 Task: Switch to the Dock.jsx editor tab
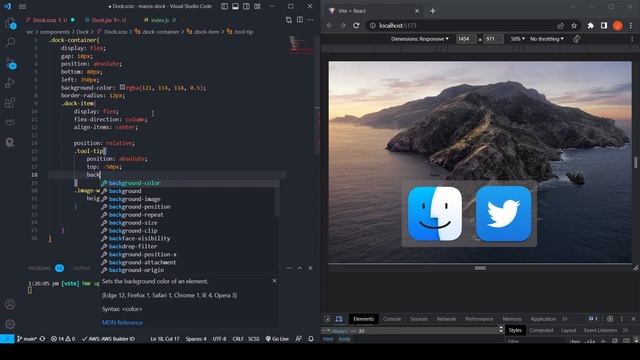108,20
